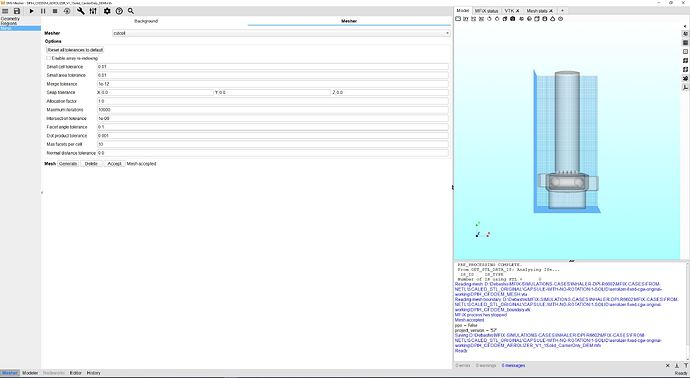This screenshot has height=378, width=690.
Task: Edit the Max facets per cell field
Action: pos(272,144)
